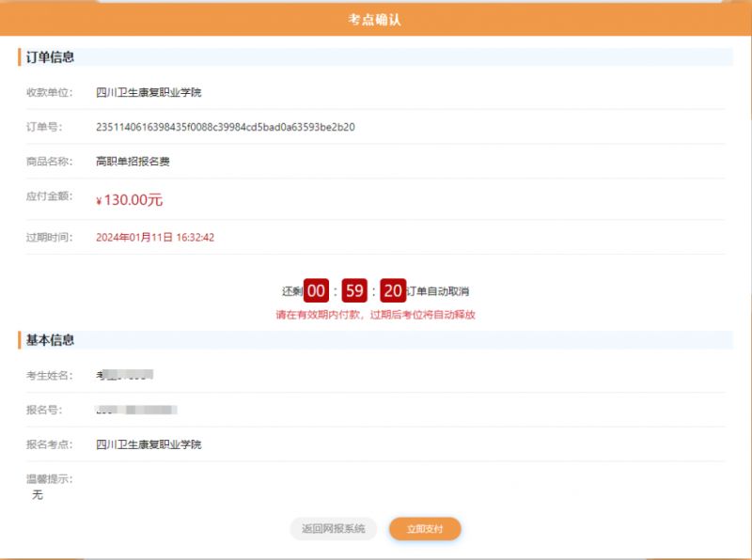Click the 报名号 label
This screenshot has width=752, height=560.
click(x=44, y=410)
